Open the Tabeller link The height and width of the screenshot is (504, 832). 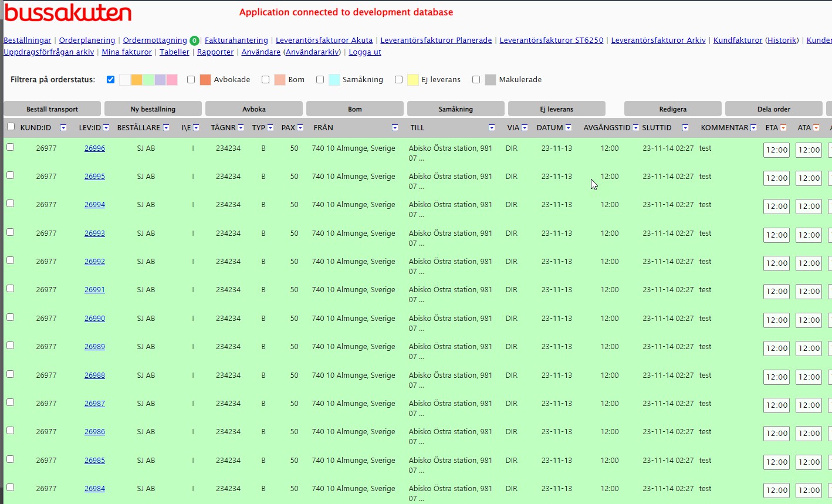[174, 52]
